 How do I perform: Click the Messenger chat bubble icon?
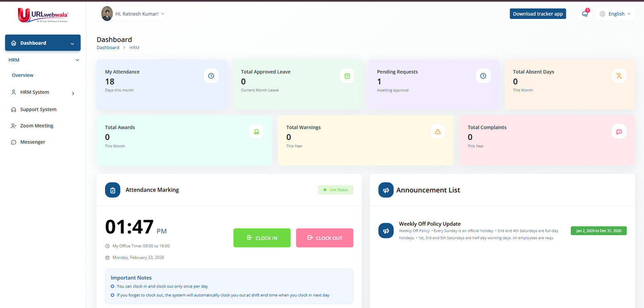point(14,142)
